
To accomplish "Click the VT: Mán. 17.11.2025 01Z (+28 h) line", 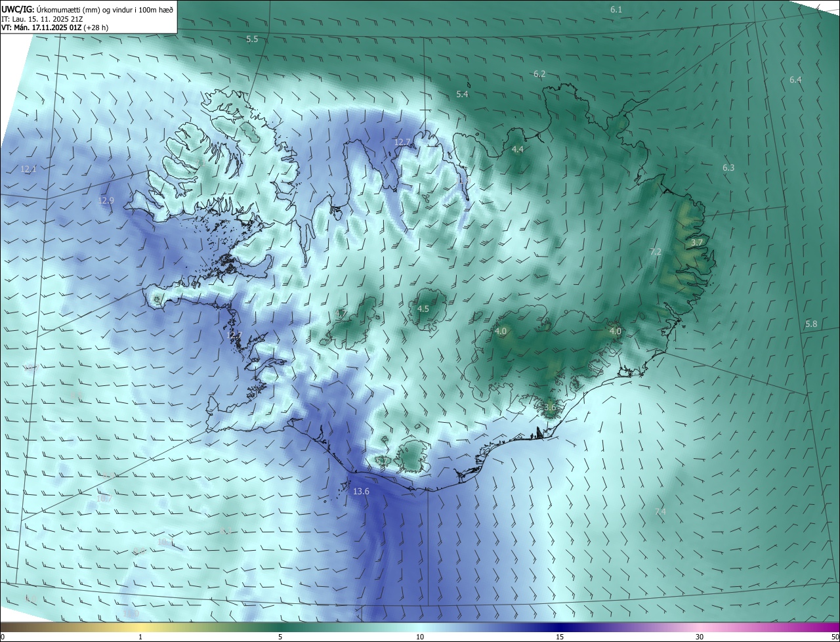I will (x=56, y=28).
